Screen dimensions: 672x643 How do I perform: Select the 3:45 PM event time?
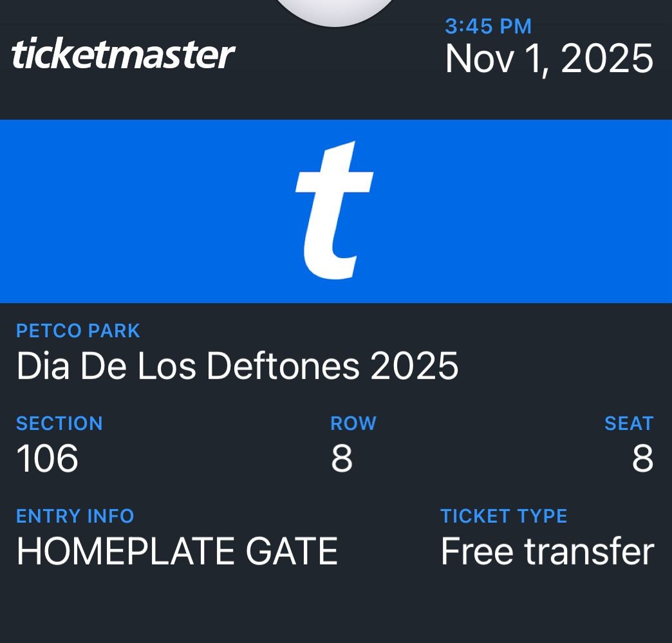point(488,26)
